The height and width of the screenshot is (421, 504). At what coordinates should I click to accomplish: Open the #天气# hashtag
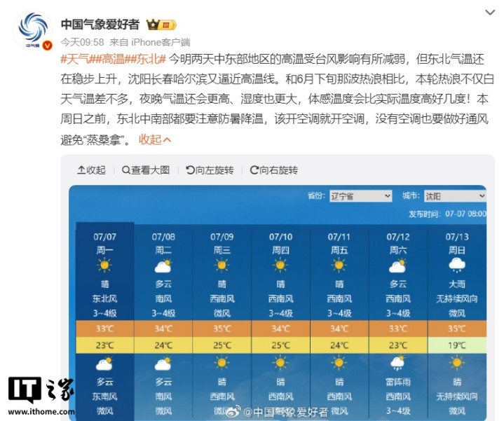pyautogui.click(x=77, y=59)
